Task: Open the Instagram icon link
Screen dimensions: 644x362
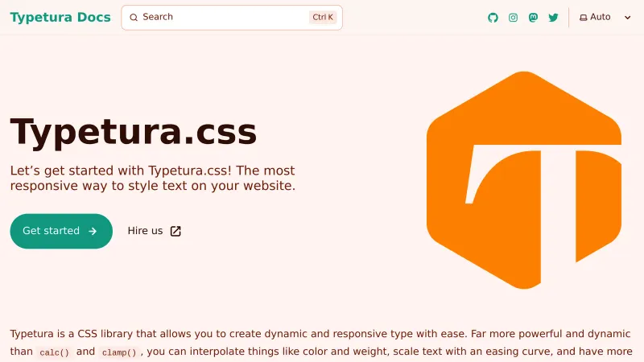Action: tap(513, 17)
